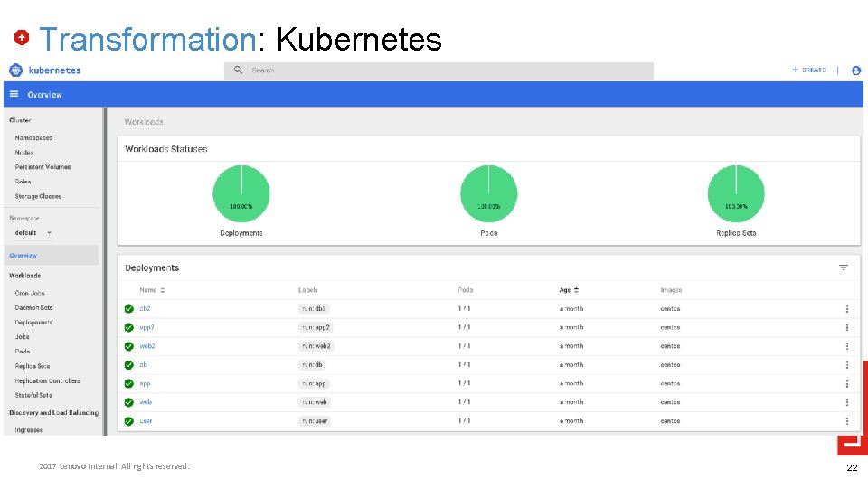Click the green status check for user
This screenshot has width=868, height=488.
point(129,421)
